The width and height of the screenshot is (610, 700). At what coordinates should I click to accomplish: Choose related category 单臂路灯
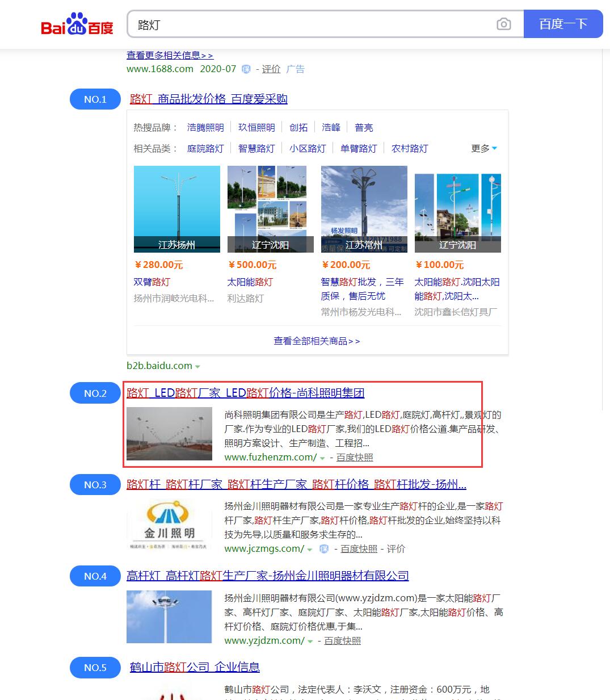pyautogui.click(x=359, y=149)
